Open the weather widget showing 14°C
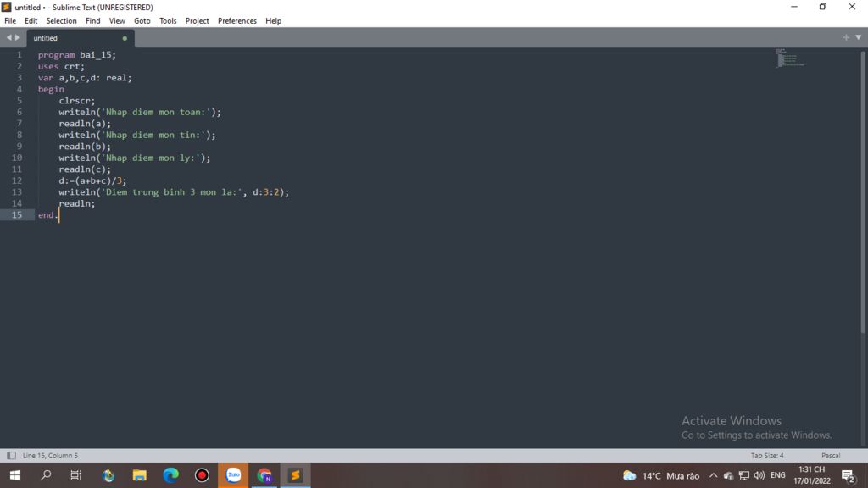868x488 pixels. pyautogui.click(x=661, y=475)
